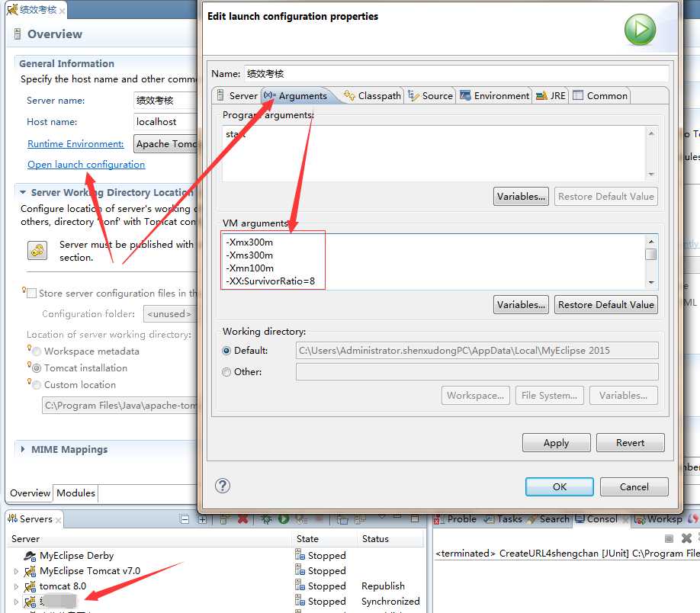Click the Apply button
This screenshot has width=700, height=613.
pyautogui.click(x=556, y=443)
